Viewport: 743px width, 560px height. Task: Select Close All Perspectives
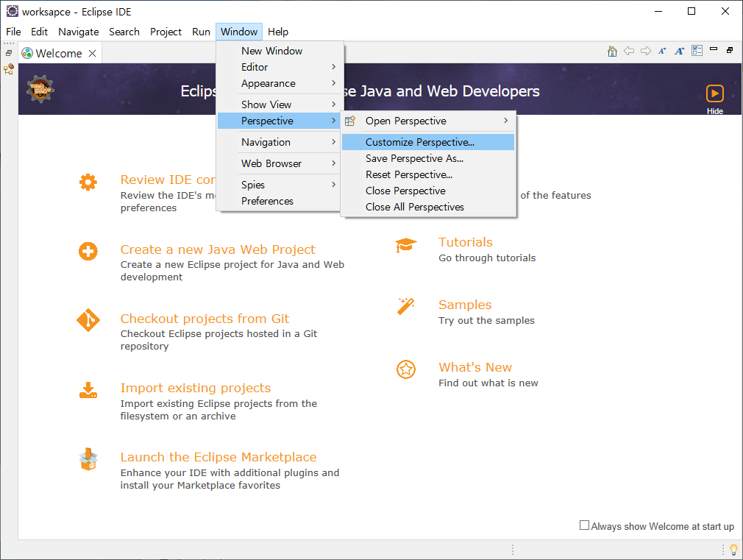click(x=428, y=207)
